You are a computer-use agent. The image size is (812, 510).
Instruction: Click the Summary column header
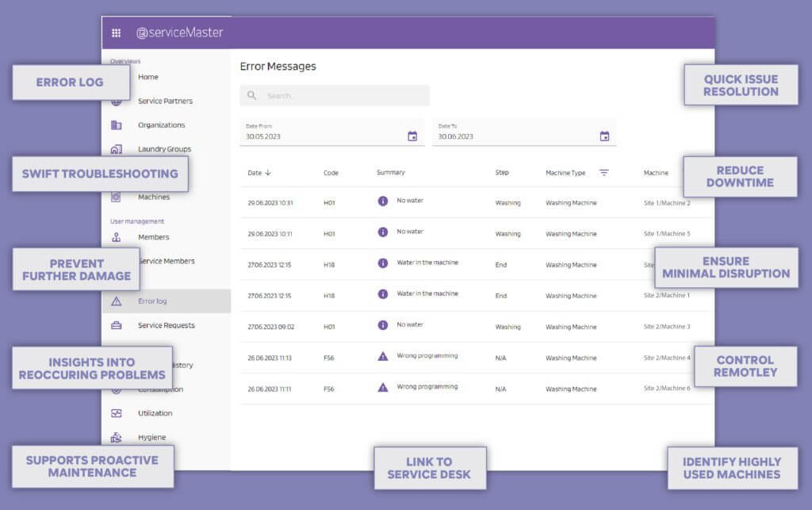tap(390, 172)
